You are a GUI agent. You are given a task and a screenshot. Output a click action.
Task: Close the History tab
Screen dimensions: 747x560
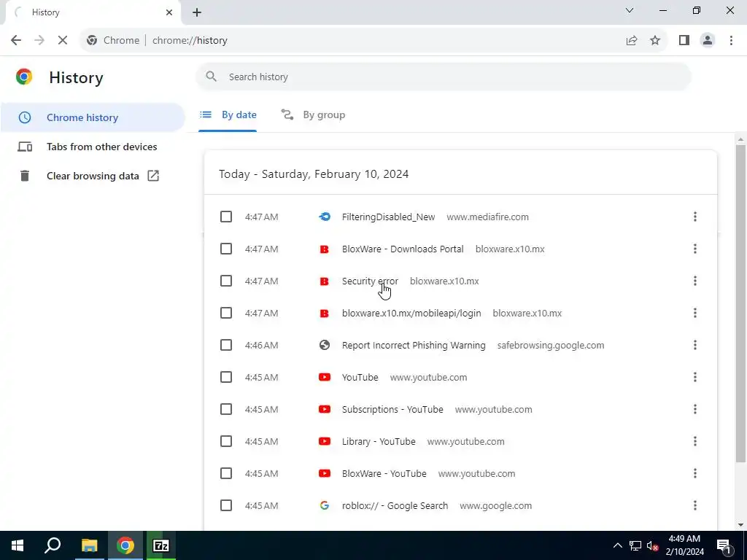(x=169, y=12)
